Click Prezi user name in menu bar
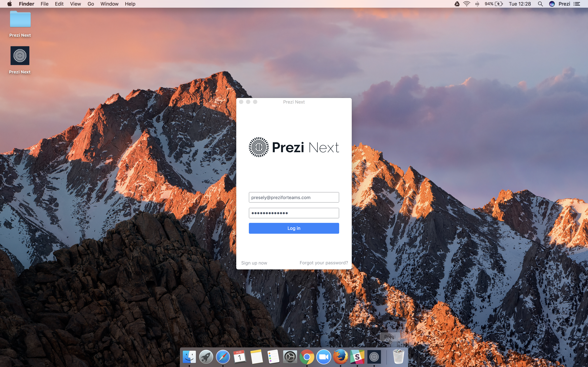The width and height of the screenshot is (588, 367). click(x=564, y=4)
